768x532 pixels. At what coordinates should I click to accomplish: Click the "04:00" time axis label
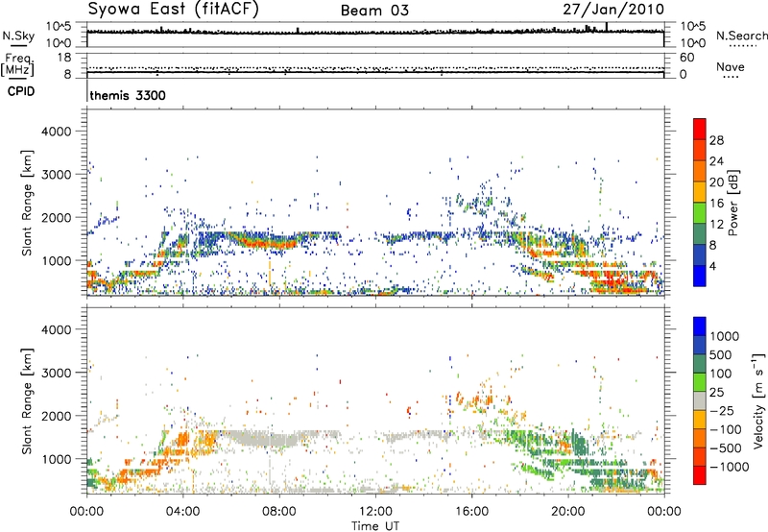182,512
